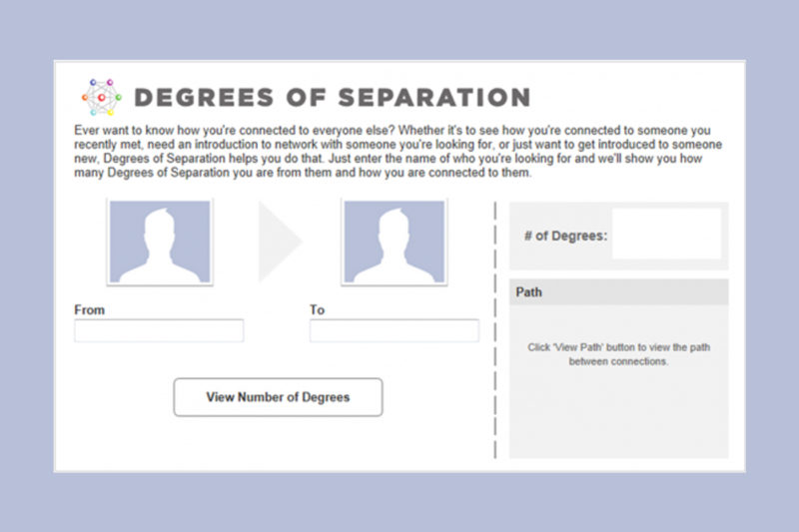Click the DEGREES OF SEPARATION title

point(331,98)
